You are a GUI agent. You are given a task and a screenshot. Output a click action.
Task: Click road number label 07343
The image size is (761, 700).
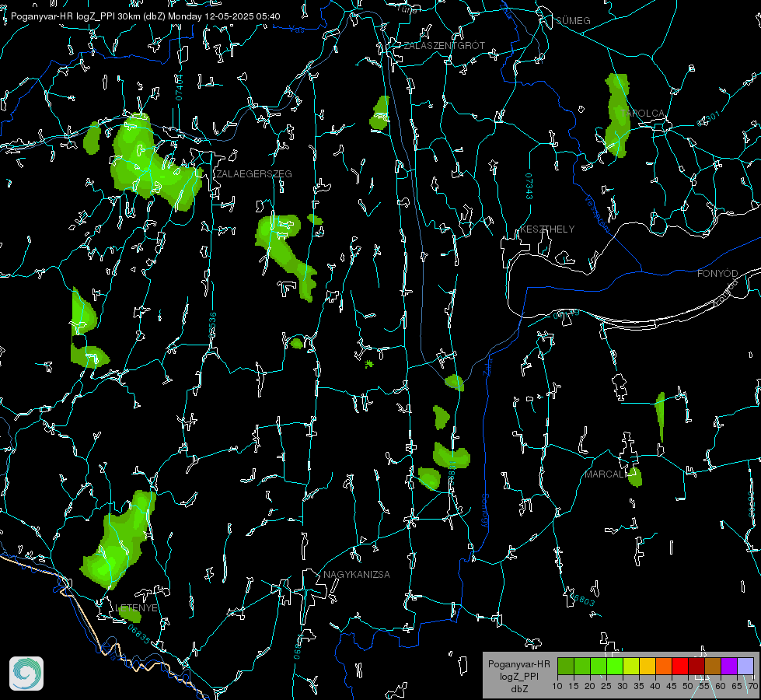[x=529, y=186]
